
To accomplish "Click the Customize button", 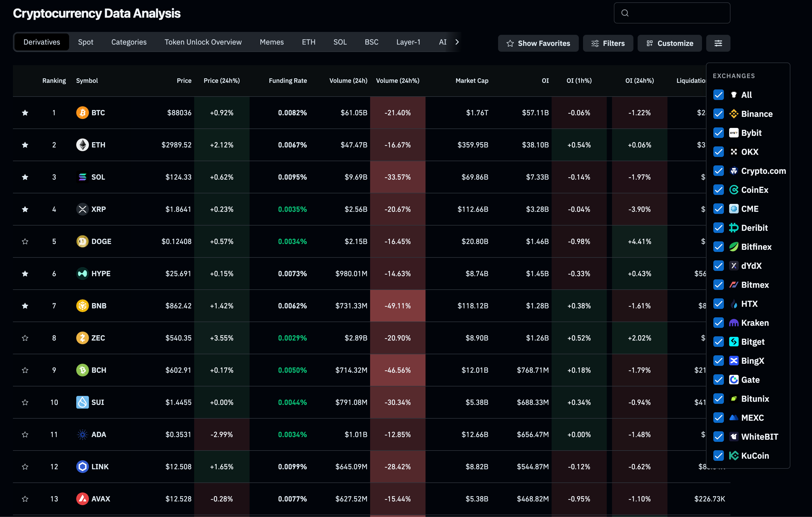I will click(x=669, y=43).
